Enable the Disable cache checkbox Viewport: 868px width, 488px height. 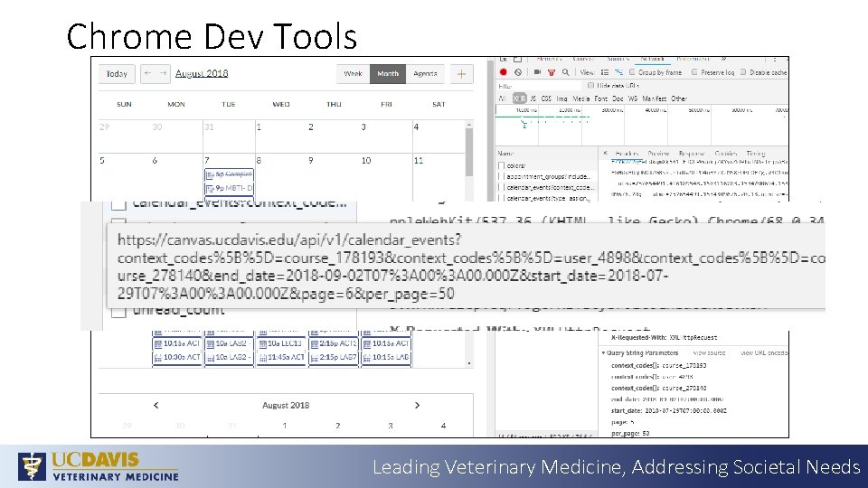[743, 72]
